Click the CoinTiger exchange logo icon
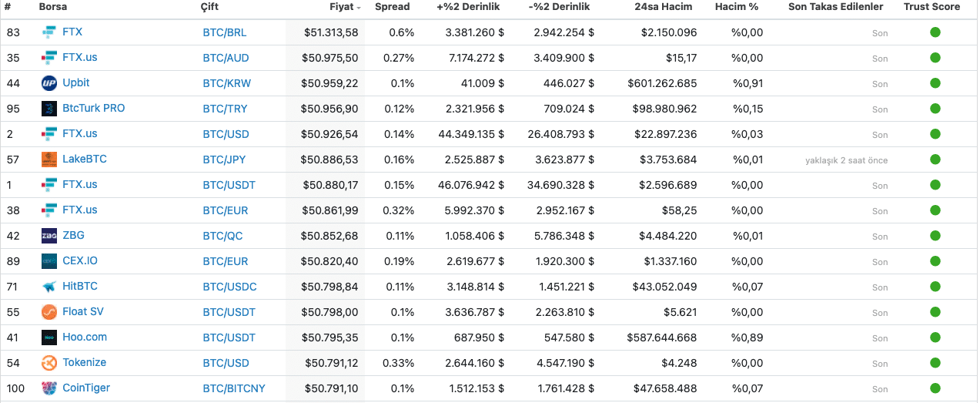The height and width of the screenshot is (403, 980). 49,388
